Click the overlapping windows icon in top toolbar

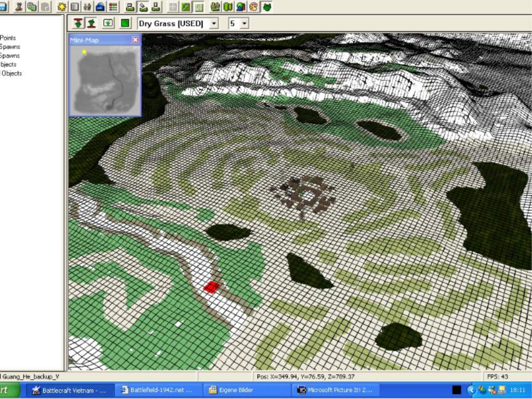32,6
